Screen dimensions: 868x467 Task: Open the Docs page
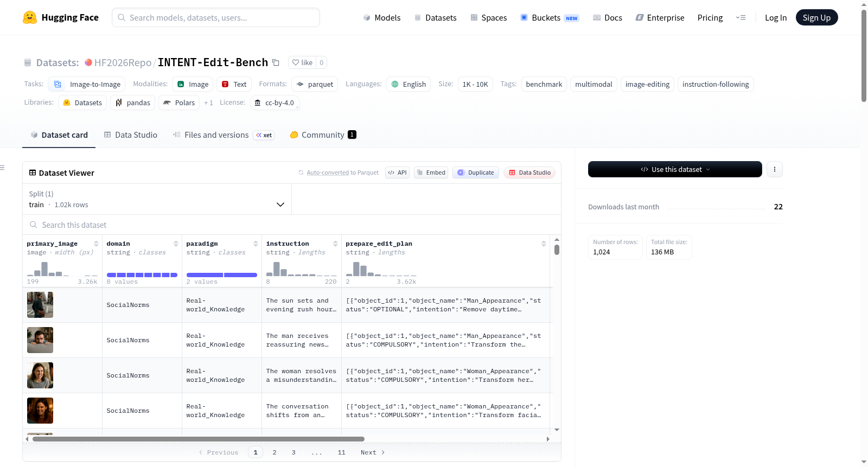tap(608, 17)
